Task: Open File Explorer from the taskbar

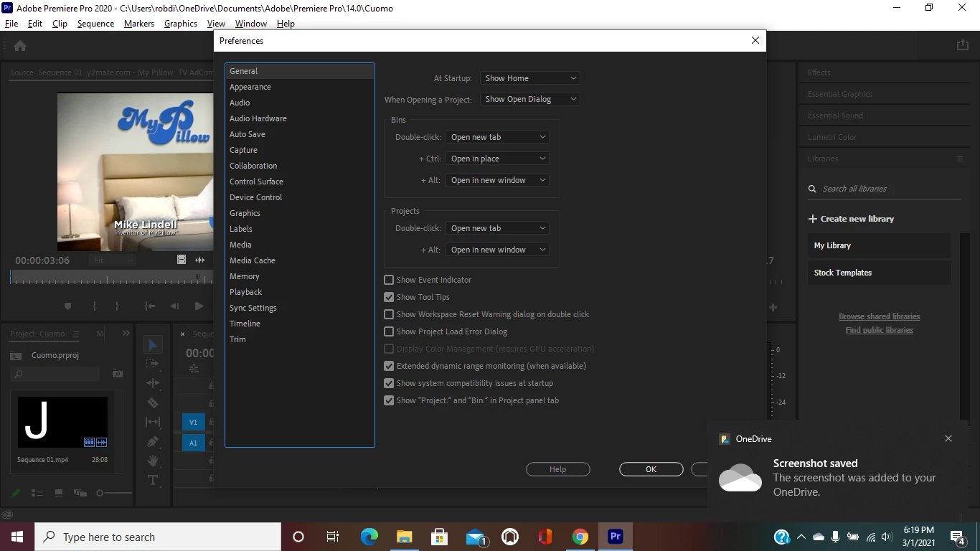Action: [405, 537]
